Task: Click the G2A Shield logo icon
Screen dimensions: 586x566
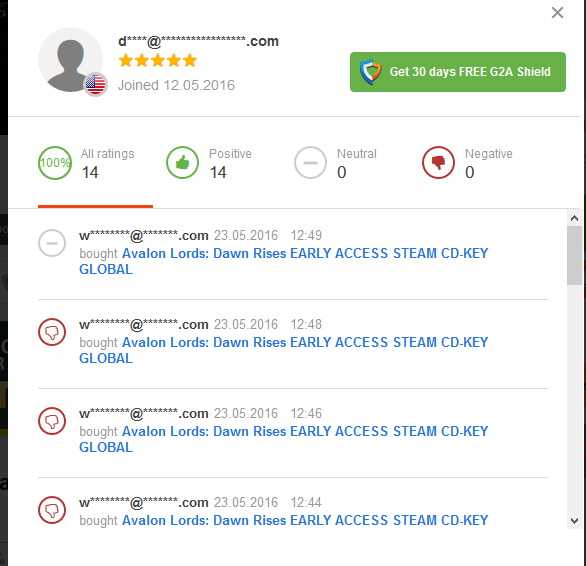Action: (370, 72)
